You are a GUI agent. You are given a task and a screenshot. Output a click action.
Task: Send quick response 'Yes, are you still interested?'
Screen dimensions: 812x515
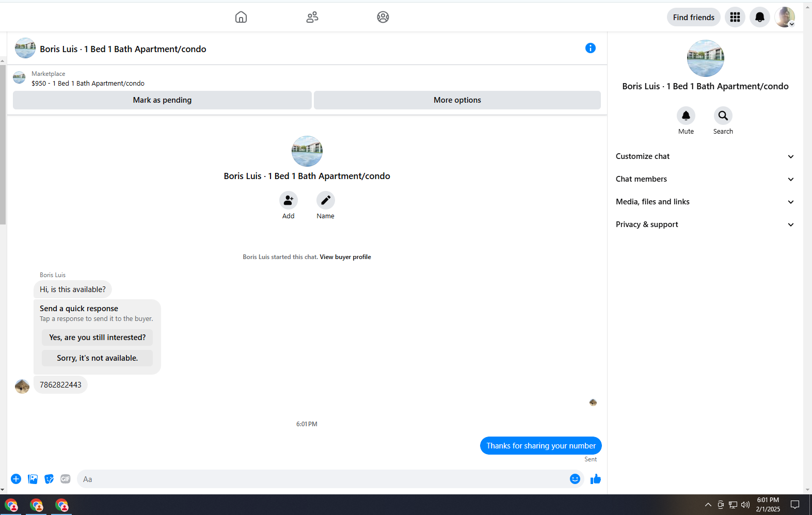coord(98,337)
